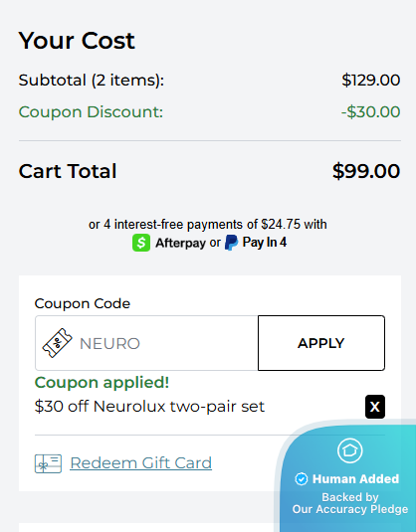Remove the applied $30 coupon
This screenshot has height=532, width=416.
tap(375, 407)
